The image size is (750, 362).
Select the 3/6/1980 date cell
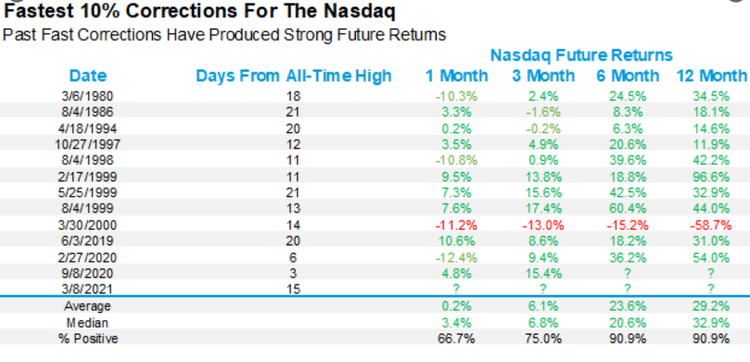tap(88, 96)
